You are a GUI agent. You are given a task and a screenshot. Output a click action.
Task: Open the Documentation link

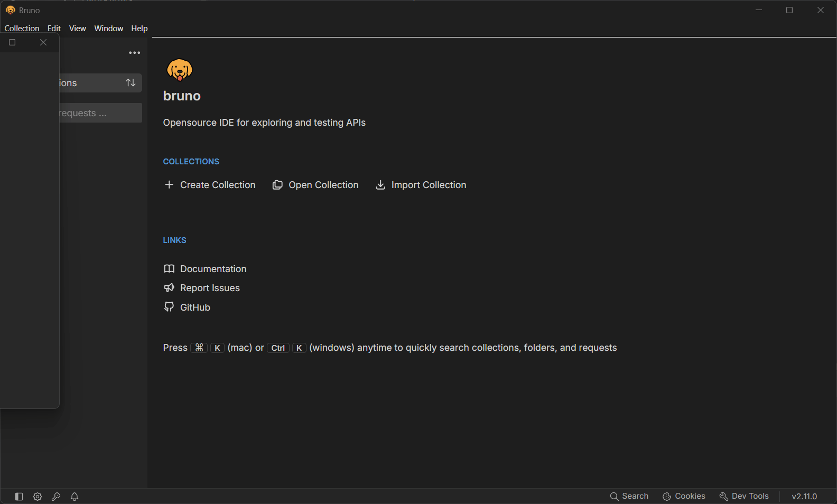(x=205, y=269)
